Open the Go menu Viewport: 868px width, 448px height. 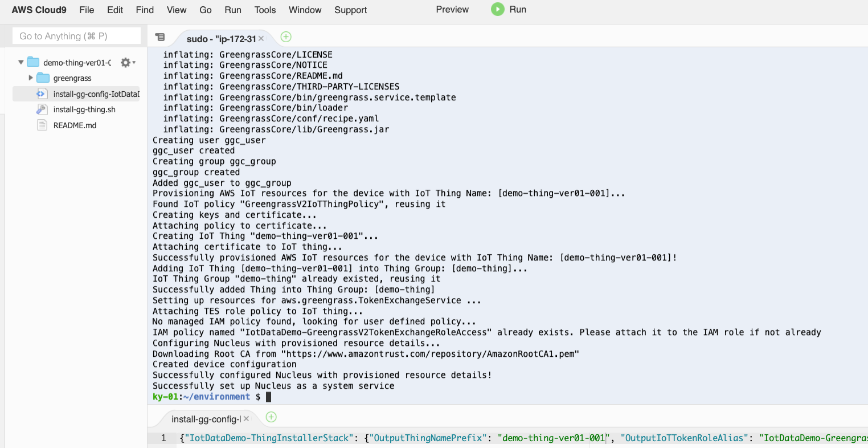(x=206, y=10)
